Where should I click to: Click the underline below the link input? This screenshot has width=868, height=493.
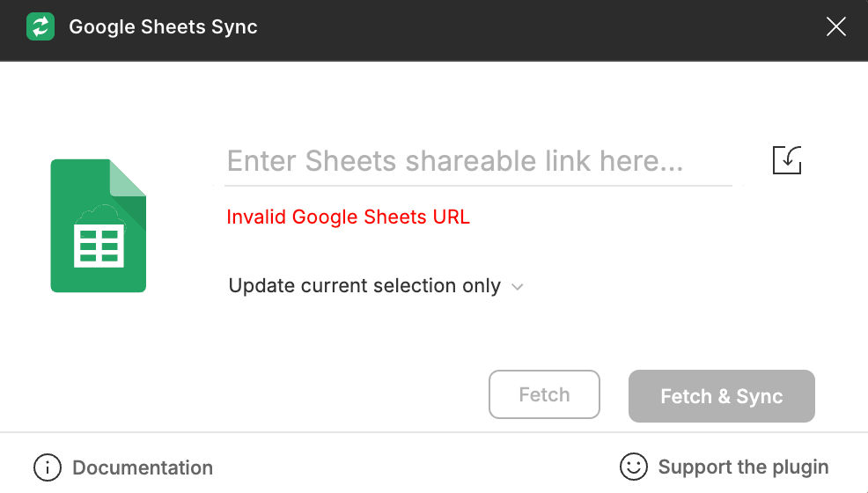click(x=479, y=186)
